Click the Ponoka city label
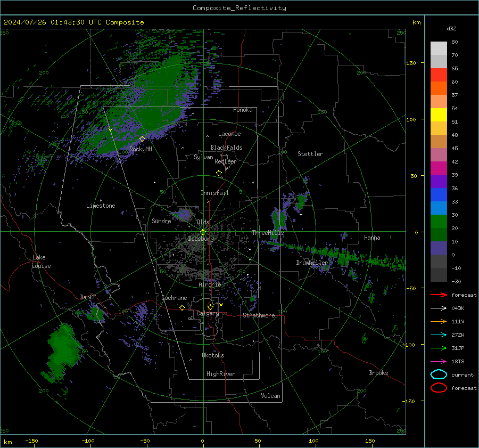Viewport: 479px width, 448px height. click(x=243, y=110)
